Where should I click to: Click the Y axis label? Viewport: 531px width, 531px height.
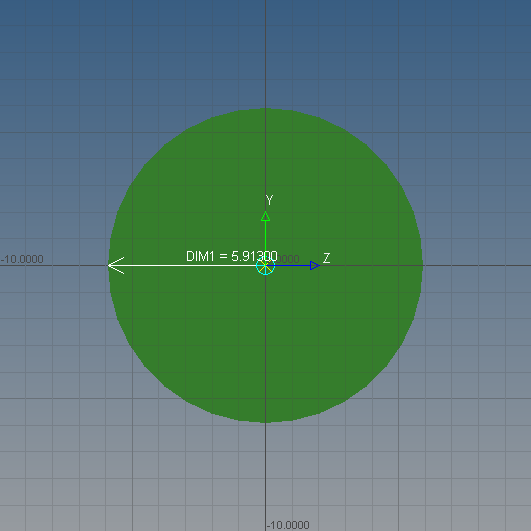click(269, 200)
